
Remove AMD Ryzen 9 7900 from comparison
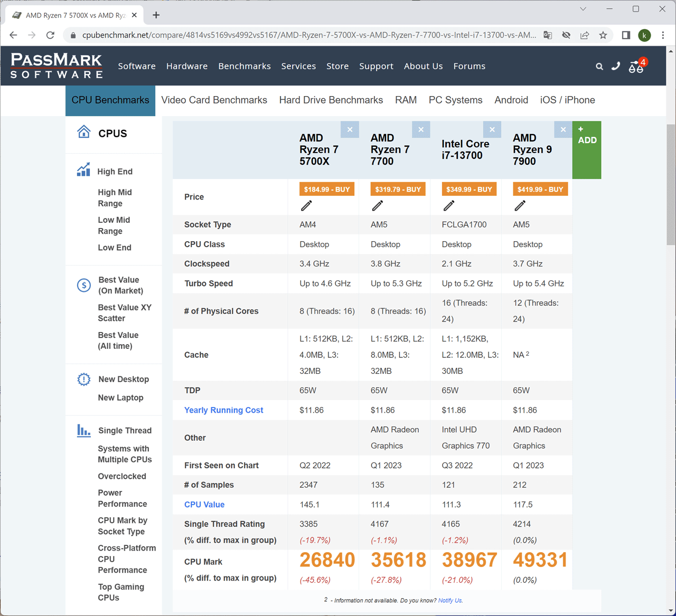(x=563, y=129)
